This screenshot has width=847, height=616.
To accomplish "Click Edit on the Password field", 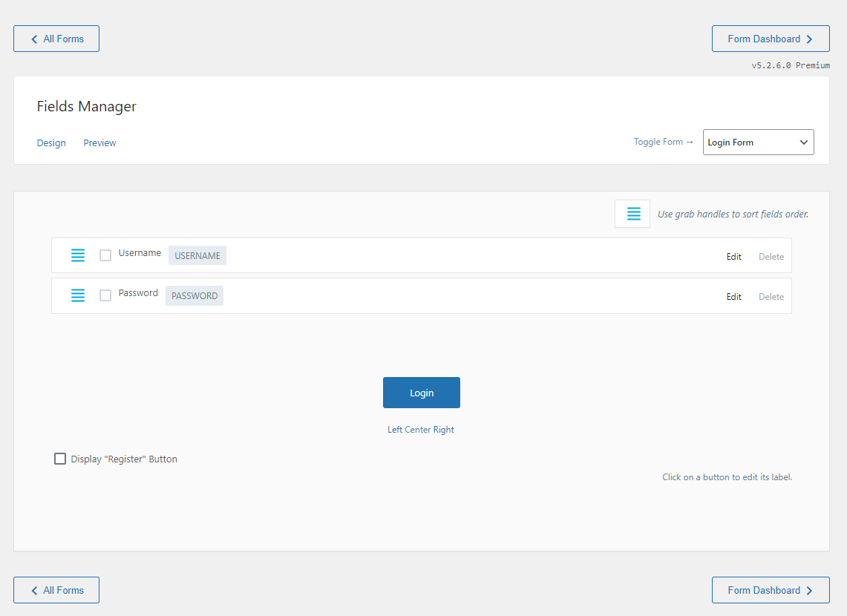I will coord(733,296).
